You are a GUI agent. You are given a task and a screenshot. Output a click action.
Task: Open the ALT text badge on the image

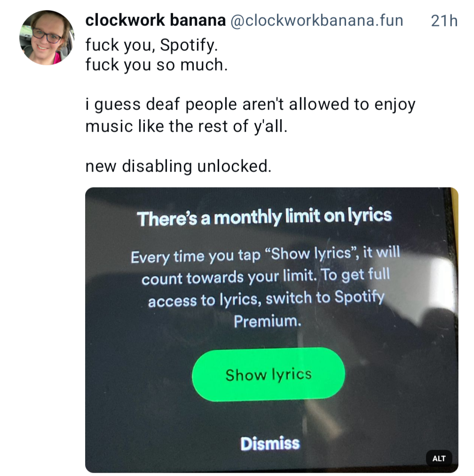click(439, 458)
